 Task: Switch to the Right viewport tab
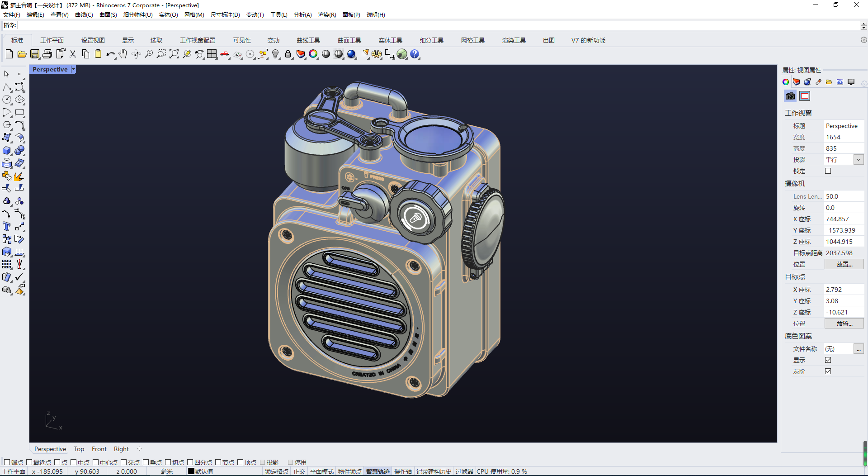[x=121, y=449]
